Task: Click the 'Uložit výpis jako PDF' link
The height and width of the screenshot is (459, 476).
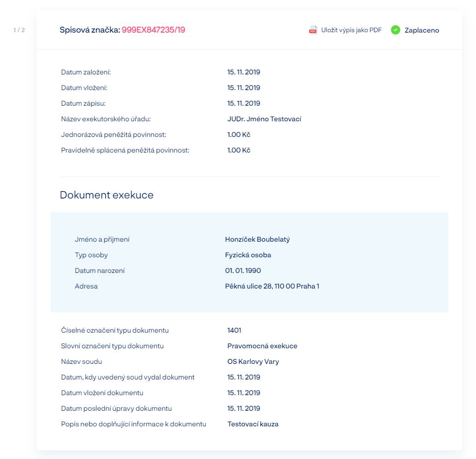Action: coord(351,30)
